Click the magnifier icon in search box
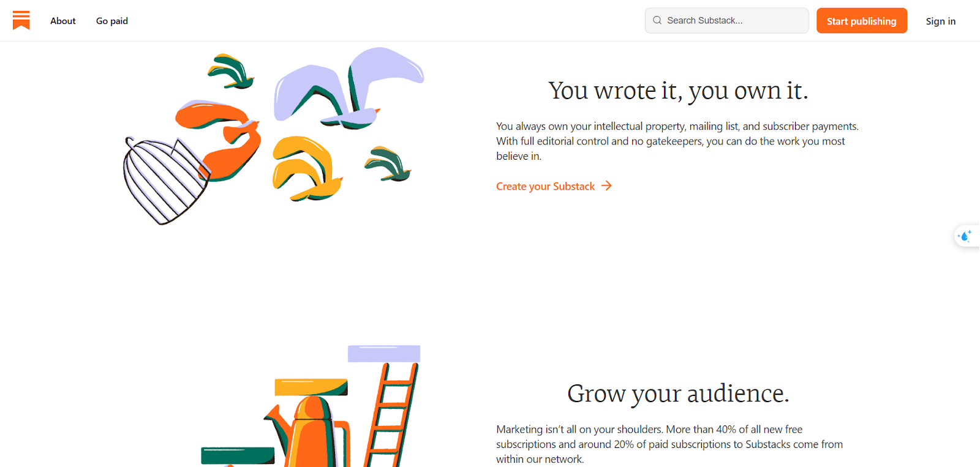Screen dimensions: 980x467 click(657, 20)
